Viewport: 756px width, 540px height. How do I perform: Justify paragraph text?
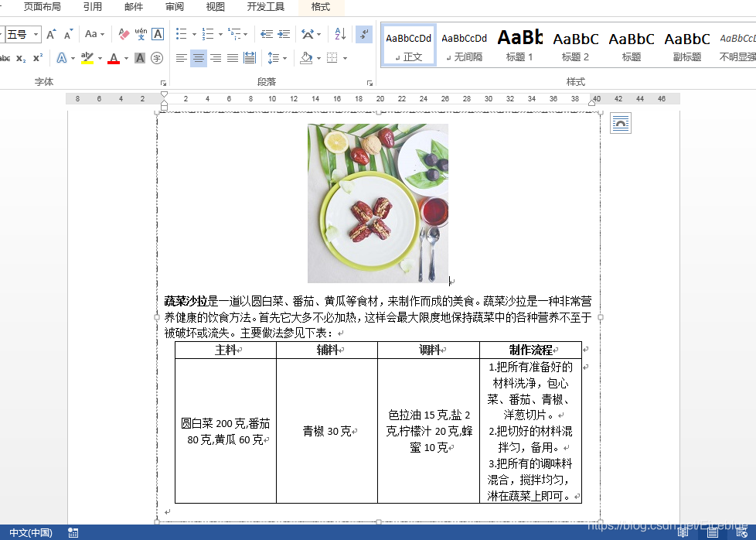[x=233, y=58]
